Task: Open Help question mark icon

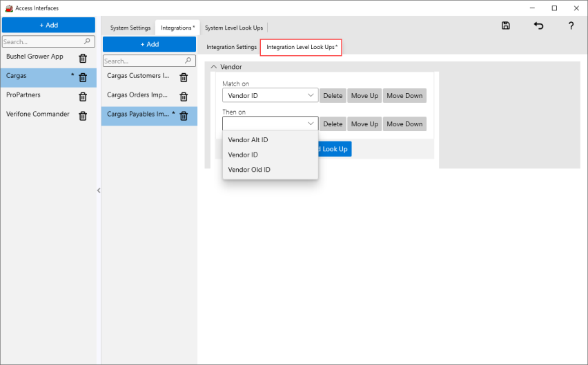Action: point(571,26)
